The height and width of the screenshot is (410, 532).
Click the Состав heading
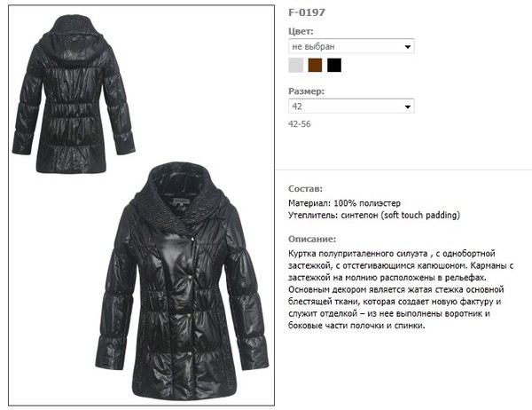(x=305, y=188)
